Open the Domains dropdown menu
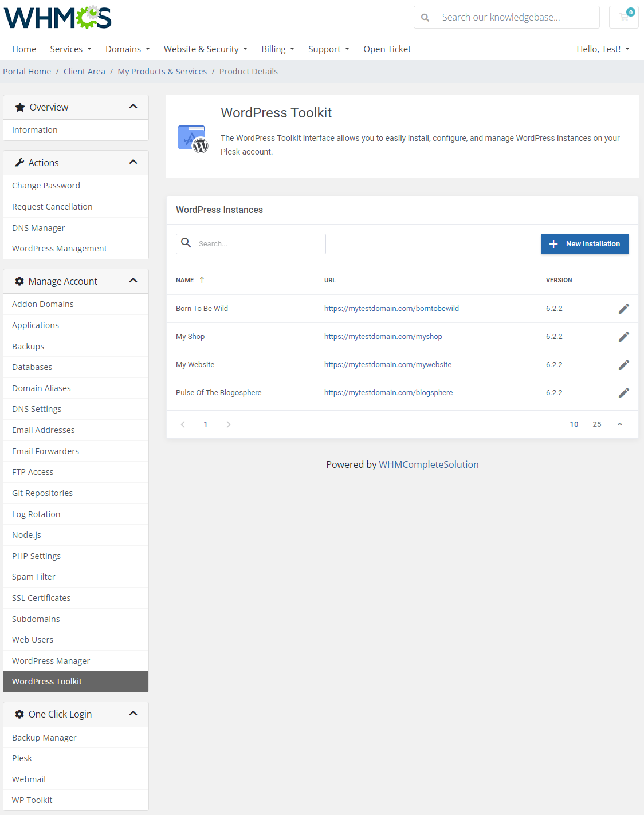 tap(128, 49)
